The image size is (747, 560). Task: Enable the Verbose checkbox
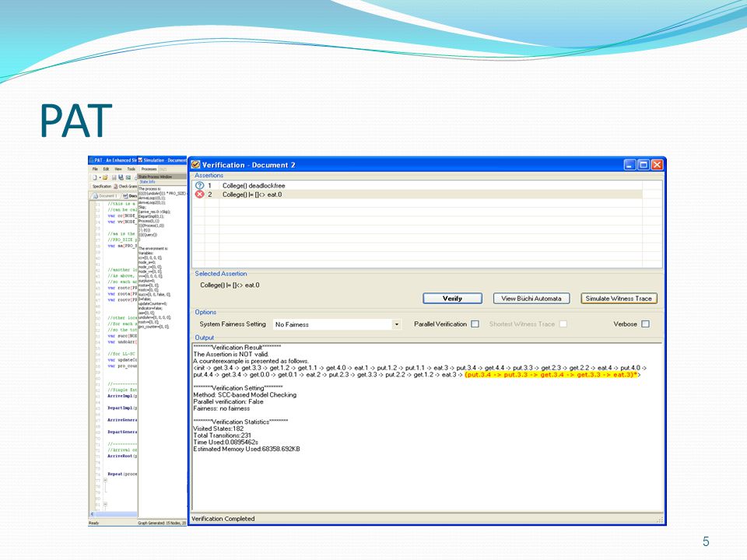(646, 324)
